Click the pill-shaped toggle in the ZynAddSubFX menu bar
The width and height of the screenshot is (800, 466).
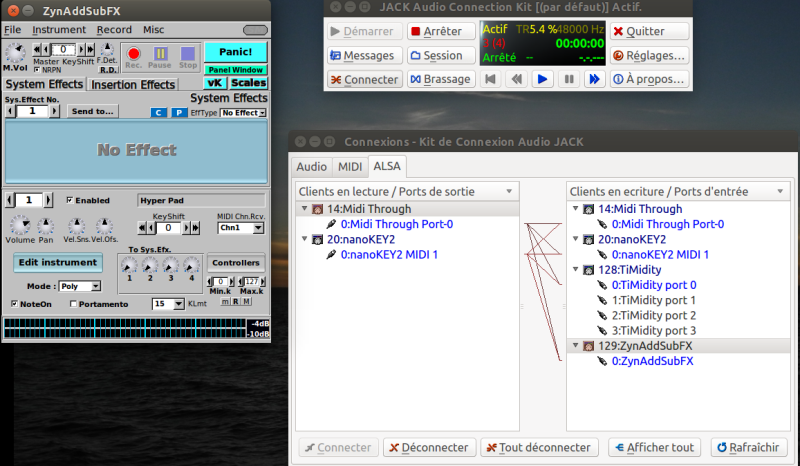[255, 30]
